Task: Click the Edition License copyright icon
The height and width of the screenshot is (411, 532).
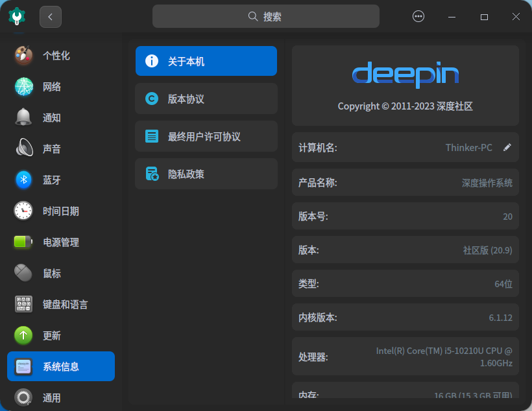Action: (x=152, y=99)
